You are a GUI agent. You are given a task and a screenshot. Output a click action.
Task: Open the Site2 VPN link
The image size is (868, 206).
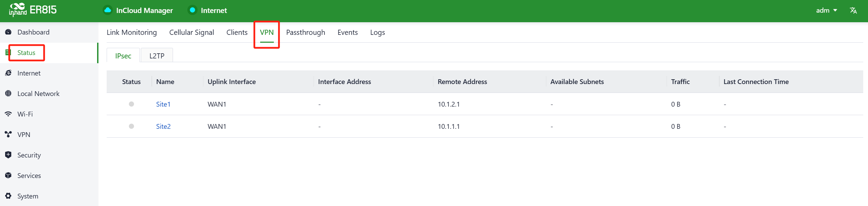163,126
